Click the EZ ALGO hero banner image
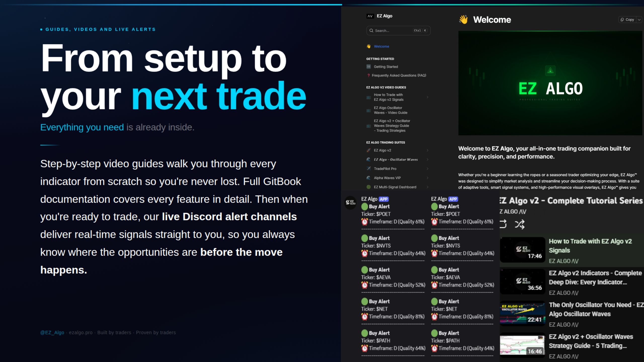Screen dimensions: 644x362 tap(550, 83)
